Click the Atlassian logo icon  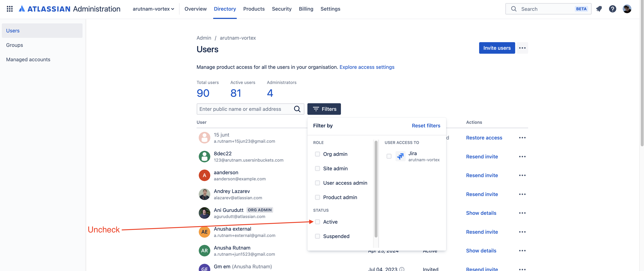pos(22,9)
